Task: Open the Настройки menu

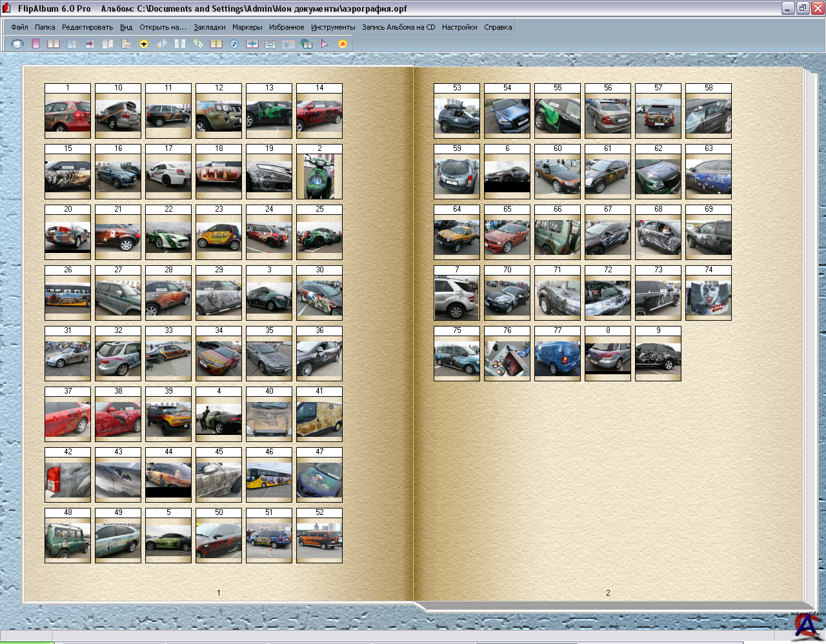Action: pyautogui.click(x=459, y=27)
